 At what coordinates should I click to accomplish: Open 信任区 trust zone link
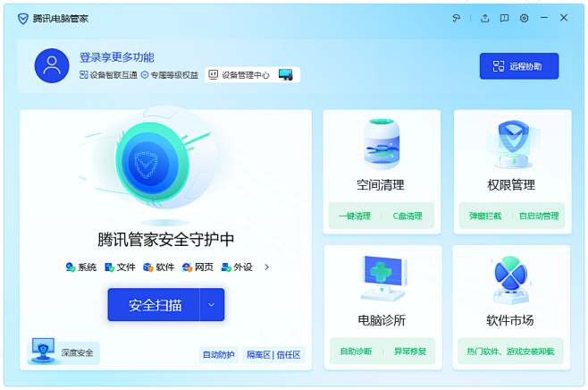click(289, 355)
